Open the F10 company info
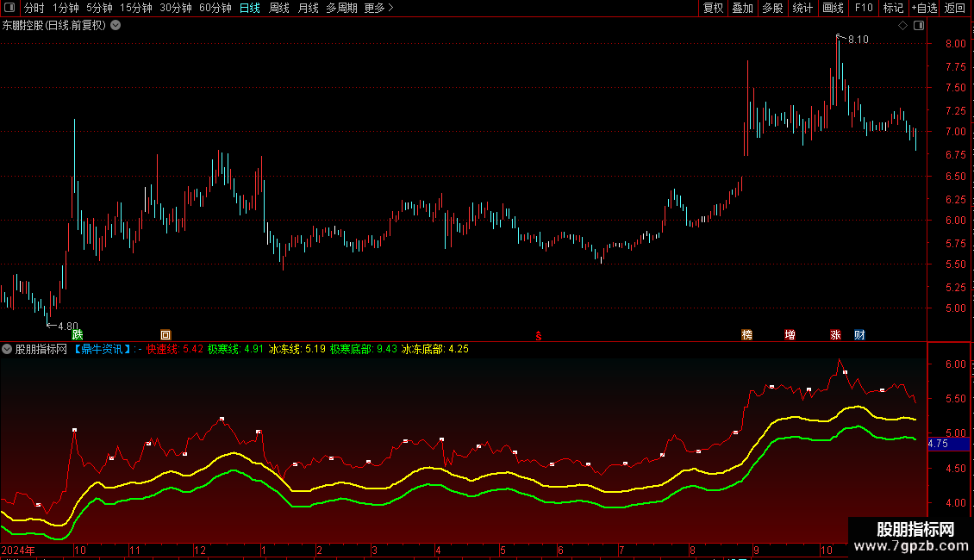The height and width of the screenshot is (560, 974). pyautogui.click(x=864, y=8)
